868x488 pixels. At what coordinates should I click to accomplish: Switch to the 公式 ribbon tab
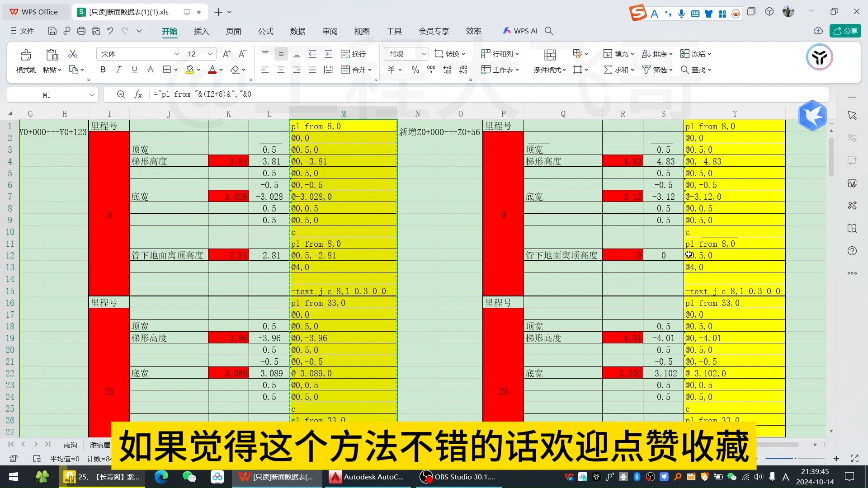click(x=266, y=31)
